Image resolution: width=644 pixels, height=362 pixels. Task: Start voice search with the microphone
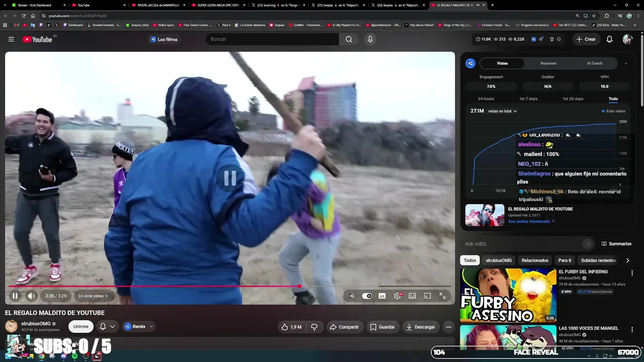click(370, 39)
